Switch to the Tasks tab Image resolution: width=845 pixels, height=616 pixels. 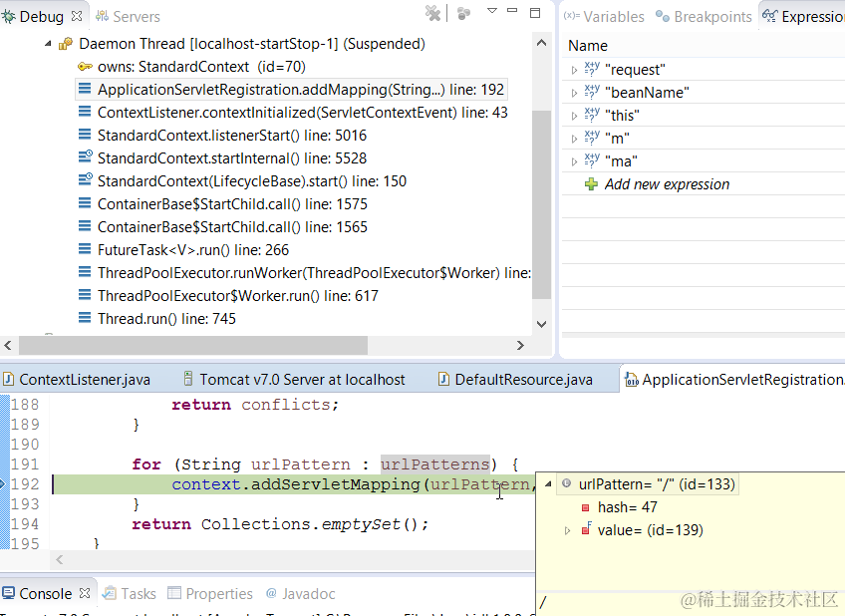click(130, 593)
